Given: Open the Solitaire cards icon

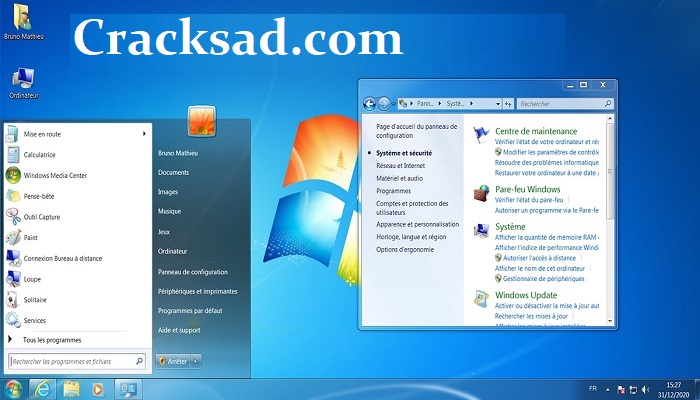Looking at the screenshot, I should 13,300.
